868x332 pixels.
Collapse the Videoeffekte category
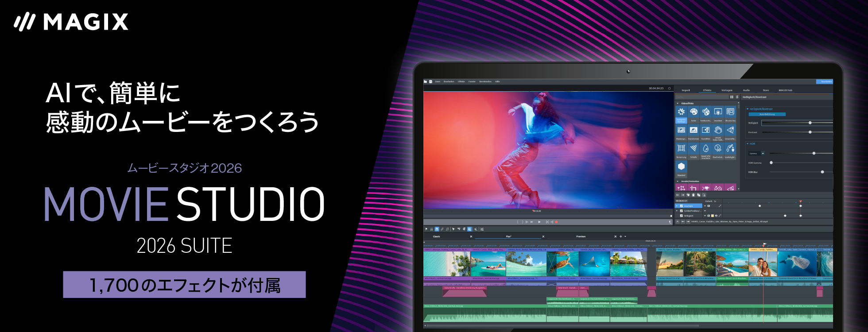pos(678,103)
